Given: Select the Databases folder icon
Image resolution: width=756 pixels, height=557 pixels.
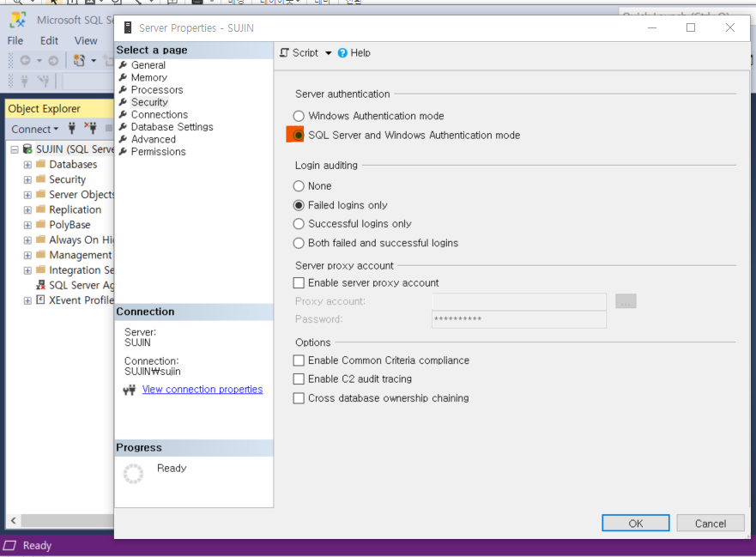Looking at the screenshot, I should [41, 164].
